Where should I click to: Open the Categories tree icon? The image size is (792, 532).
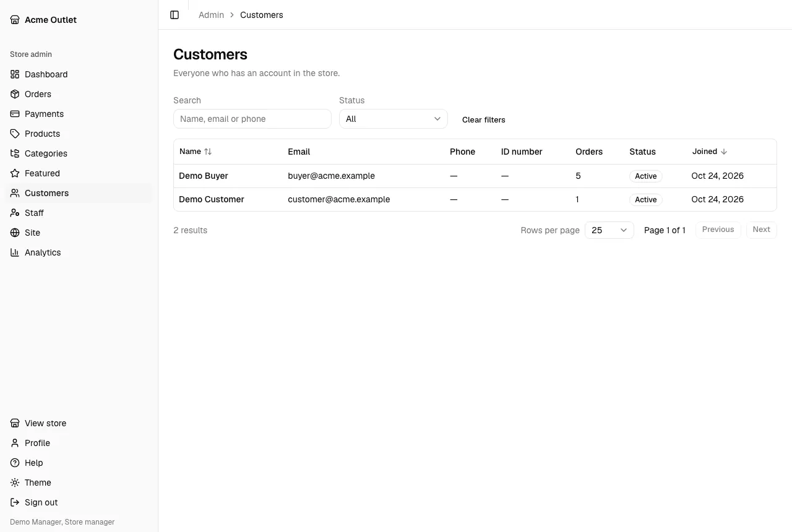pyautogui.click(x=15, y=153)
